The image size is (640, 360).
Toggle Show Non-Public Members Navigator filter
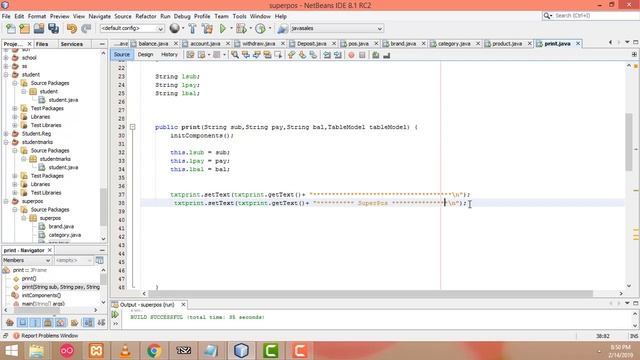tap(48, 323)
